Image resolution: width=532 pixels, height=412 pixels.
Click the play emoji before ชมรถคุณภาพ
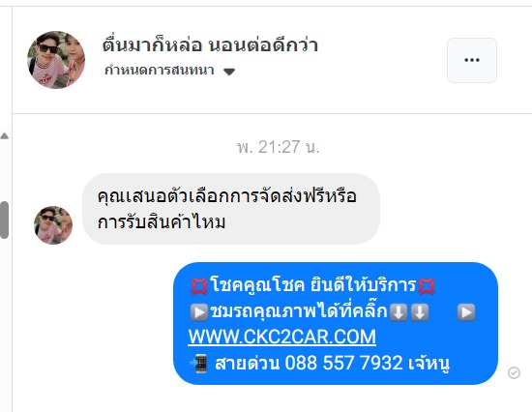click(199, 312)
